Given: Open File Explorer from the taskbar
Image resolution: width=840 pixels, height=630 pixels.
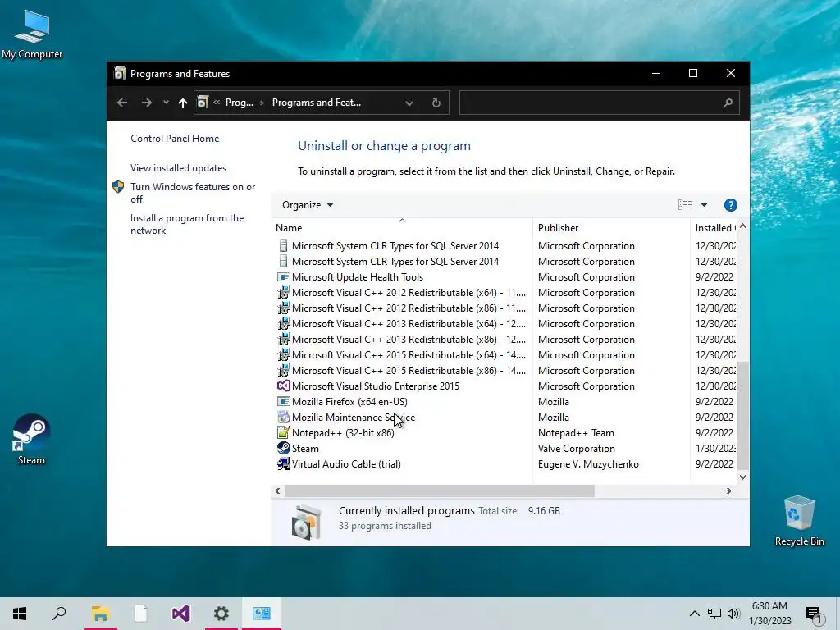Looking at the screenshot, I should pyautogui.click(x=100, y=614).
